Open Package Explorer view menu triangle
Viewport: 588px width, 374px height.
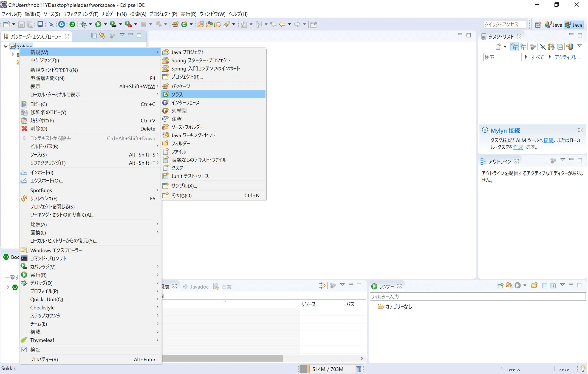pos(122,35)
